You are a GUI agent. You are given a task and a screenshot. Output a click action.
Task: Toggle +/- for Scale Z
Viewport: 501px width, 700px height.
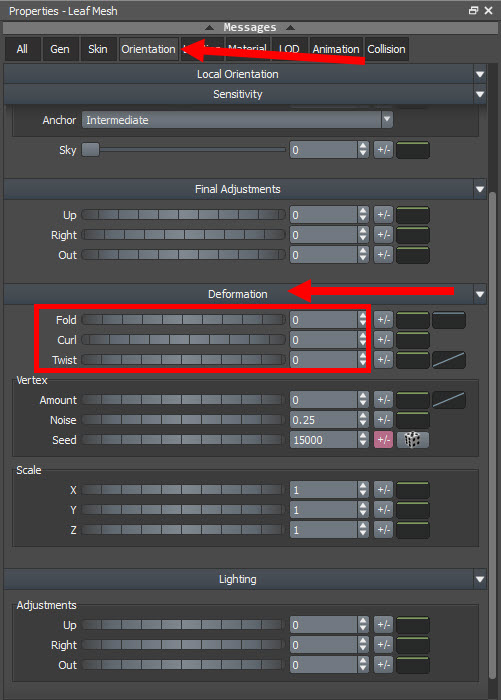(x=383, y=530)
